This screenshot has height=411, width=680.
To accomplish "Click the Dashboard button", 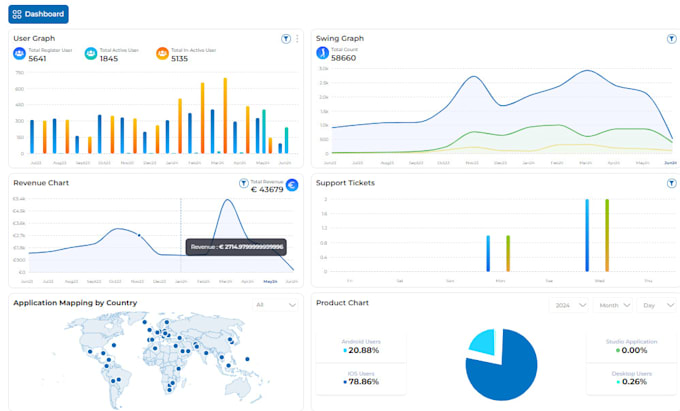I will tap(38, 14).
